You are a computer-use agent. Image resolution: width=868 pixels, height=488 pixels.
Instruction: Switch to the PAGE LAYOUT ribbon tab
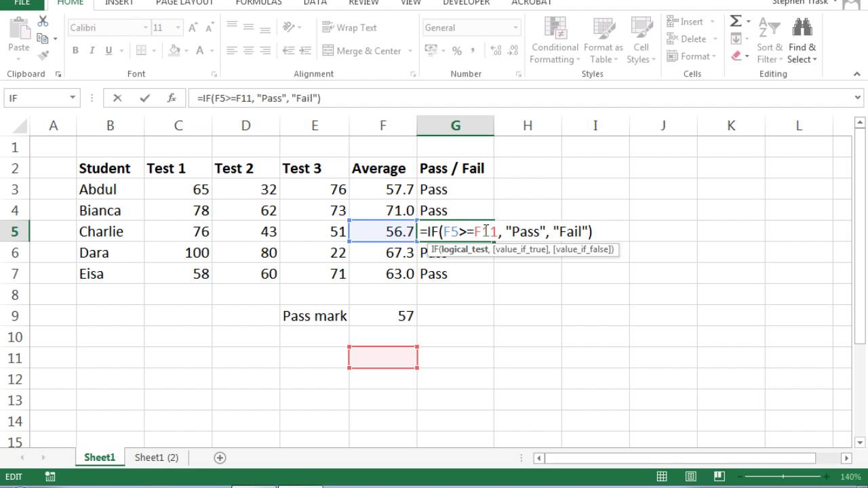coord(185,3)
